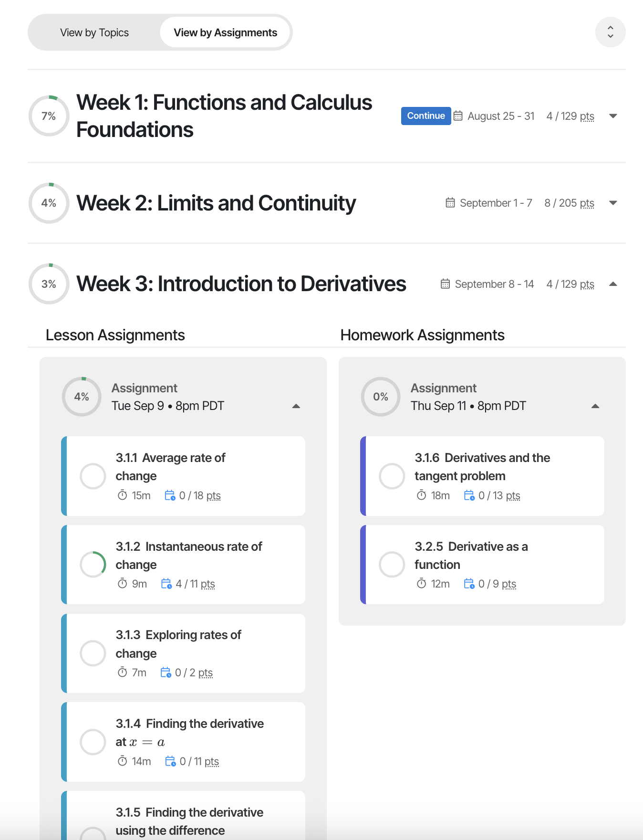The width and height of the screenshot is (643, 840).
Task: Click calendar icon beside August 25 - 31
Action: coord(458,116)
